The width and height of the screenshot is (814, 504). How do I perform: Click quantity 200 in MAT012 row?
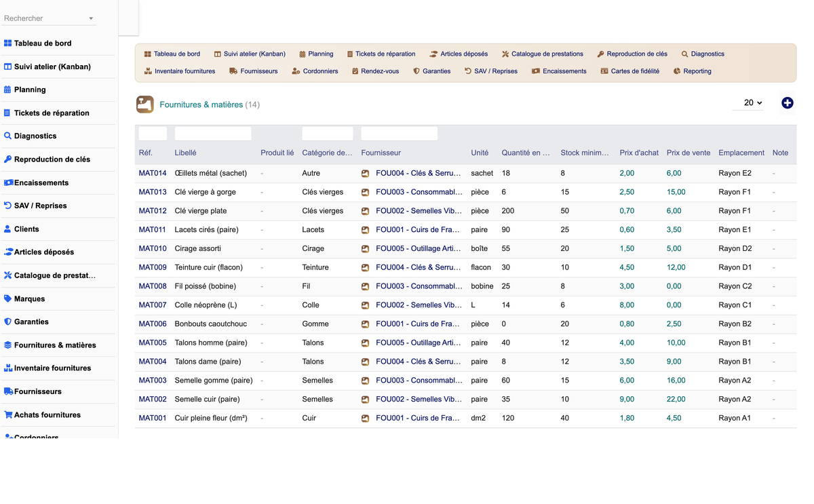(x=508, y=211)
